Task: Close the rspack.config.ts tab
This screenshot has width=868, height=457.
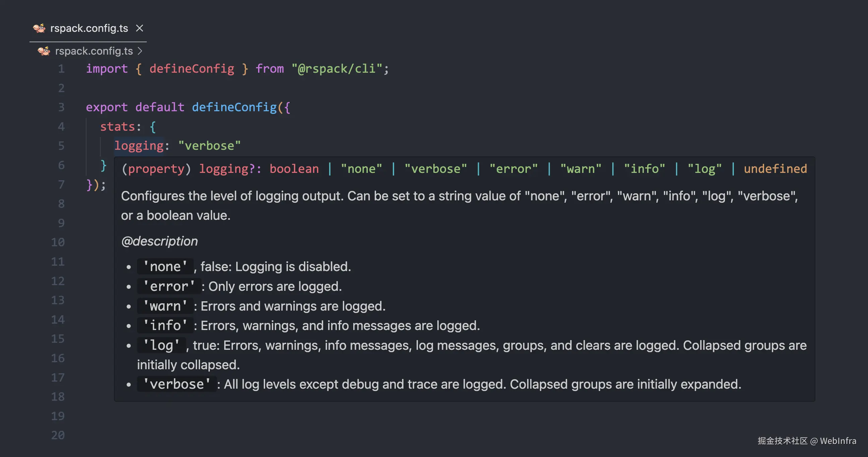Action: [x=139, y=28]
